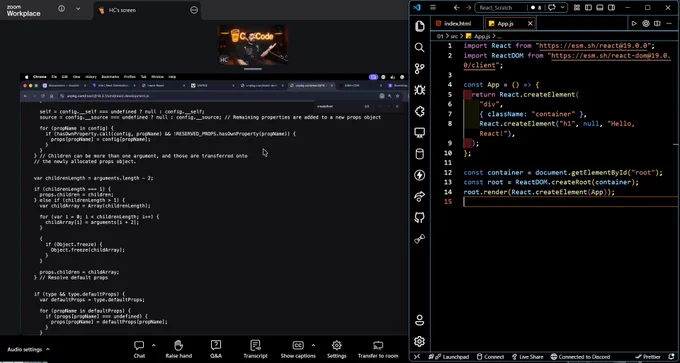Screen dimensions: 680x363
Task: Click the Run Code play button
Action: (634, 23)
